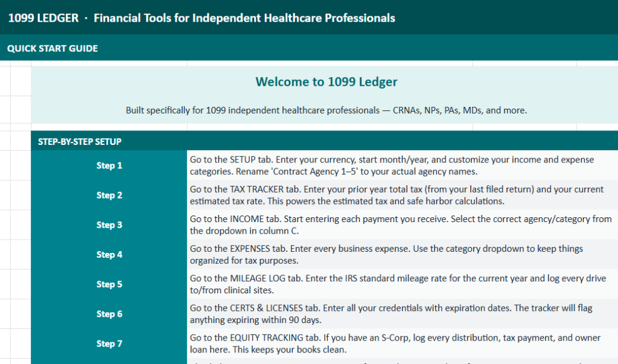Select the 'Step 3' label cell
Image resolution: width=618 pixels, height=364 pixels.
pos(109,225)
